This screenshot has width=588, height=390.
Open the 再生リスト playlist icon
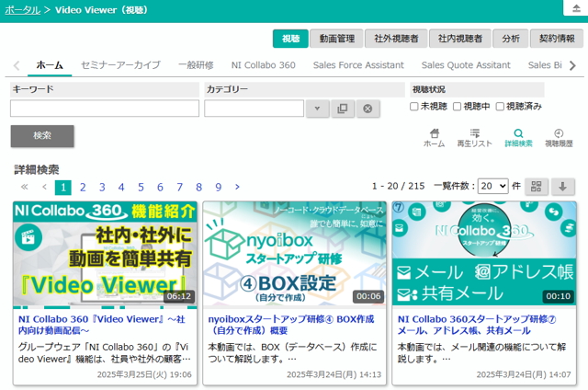click(x=474, y=138)
